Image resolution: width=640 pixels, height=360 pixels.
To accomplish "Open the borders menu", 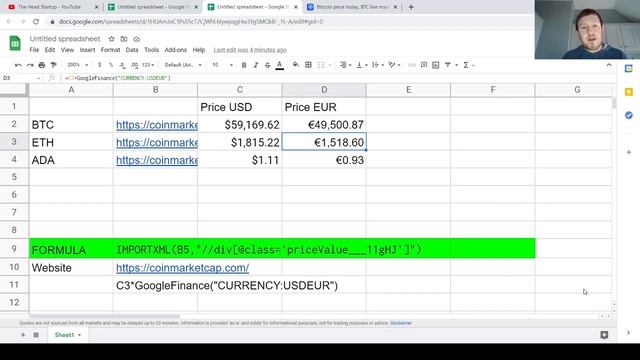I will [x=309, y=65].
